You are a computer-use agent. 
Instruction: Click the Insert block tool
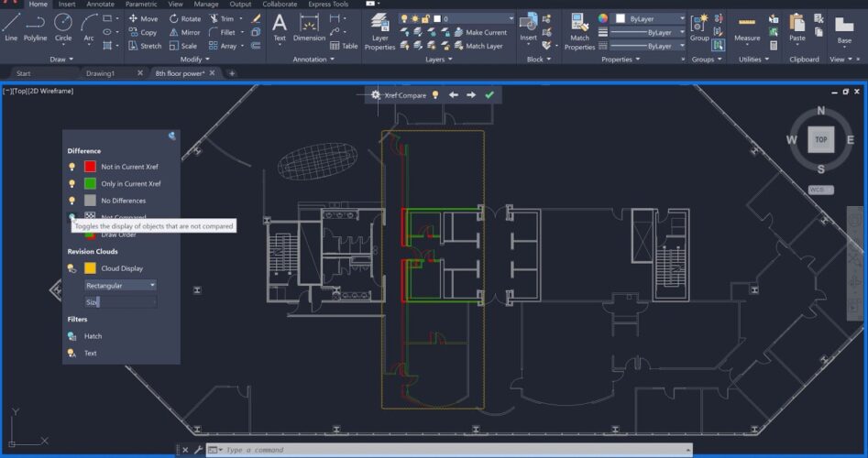point(528,27)
